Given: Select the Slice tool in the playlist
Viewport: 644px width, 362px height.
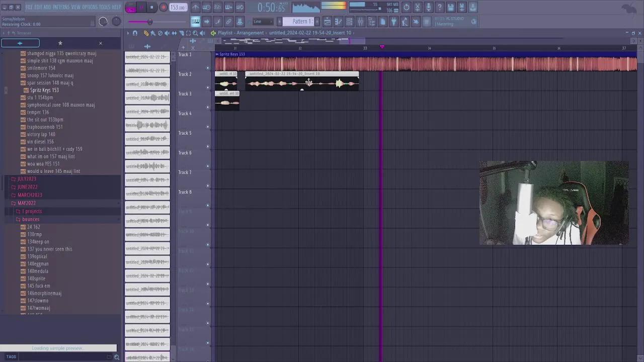Looking at the screenshot, I should [181, 33].
